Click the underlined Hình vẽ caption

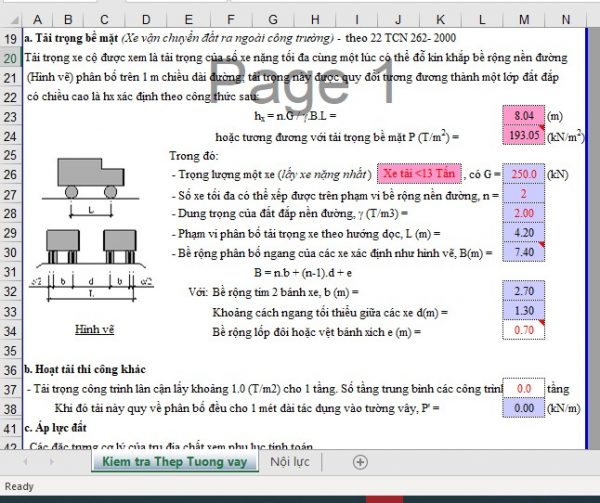coord(95,329)
